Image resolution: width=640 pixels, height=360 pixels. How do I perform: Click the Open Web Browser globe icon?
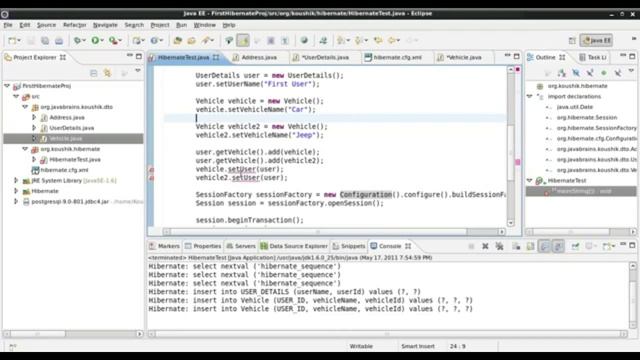pyautogui.click(x=304, y=40)
